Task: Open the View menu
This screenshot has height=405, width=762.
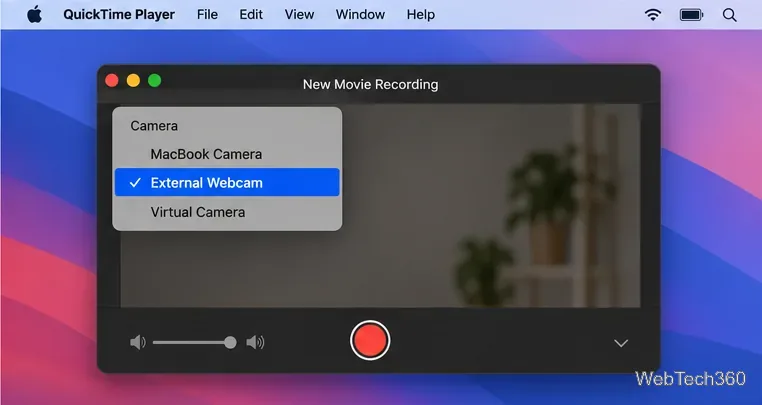Action: (x=299, y=15)
